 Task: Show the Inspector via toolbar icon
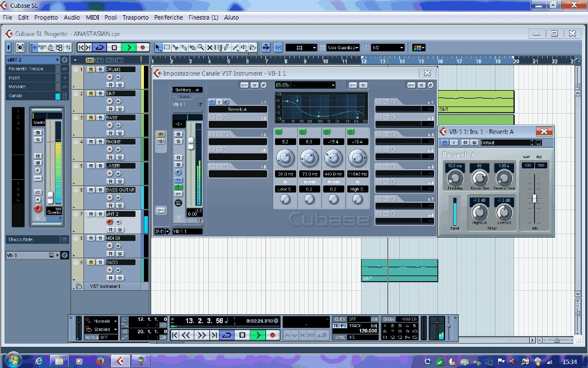point(34,48)
